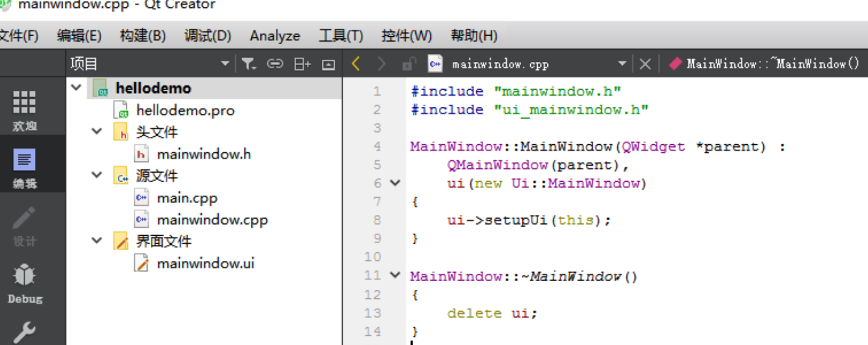
Task: Click line number 14 in gutter
Action: (x=373, y=331)
